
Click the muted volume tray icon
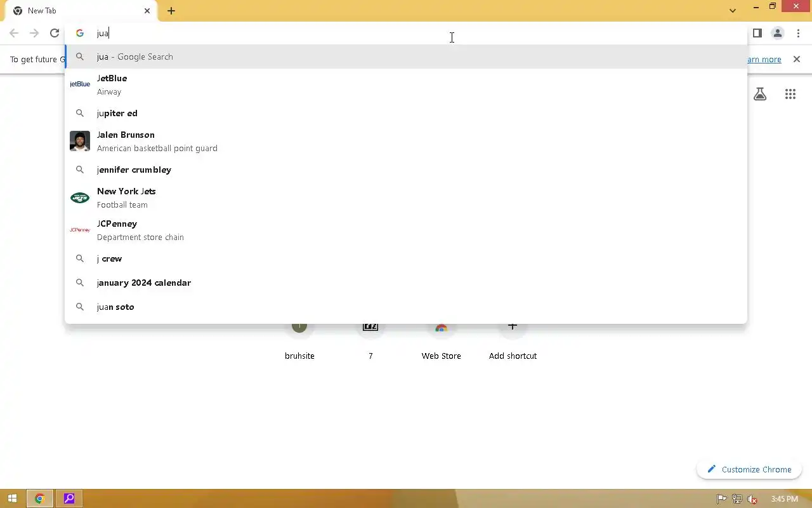[752, 499]
